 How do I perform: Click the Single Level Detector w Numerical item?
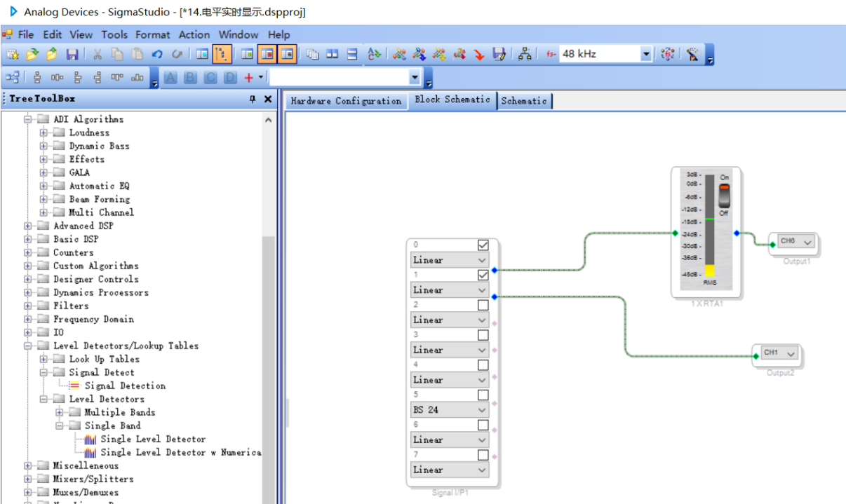pos(181,452)
